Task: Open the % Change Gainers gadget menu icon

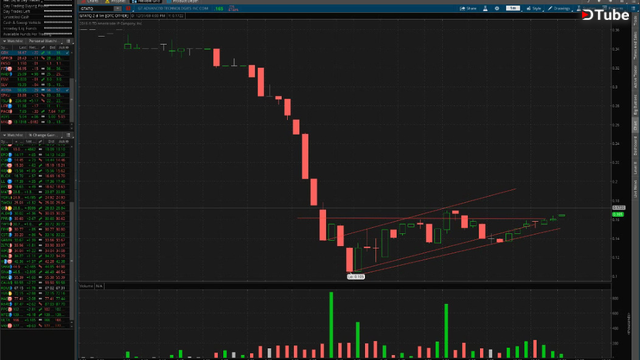Action: point(68,135)
